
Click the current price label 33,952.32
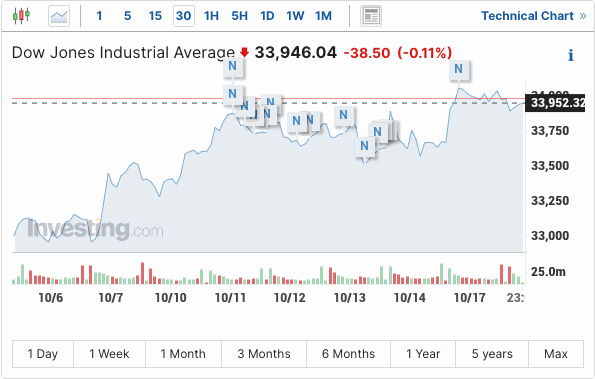(555, 103)
